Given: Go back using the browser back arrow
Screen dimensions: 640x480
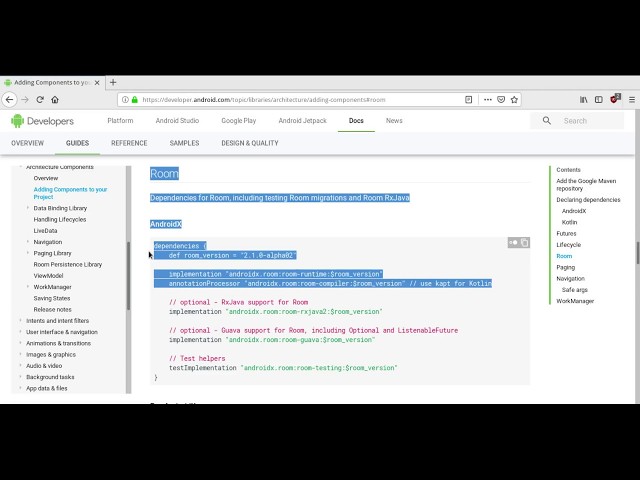Looking at the screenshot, I should 9,100.
